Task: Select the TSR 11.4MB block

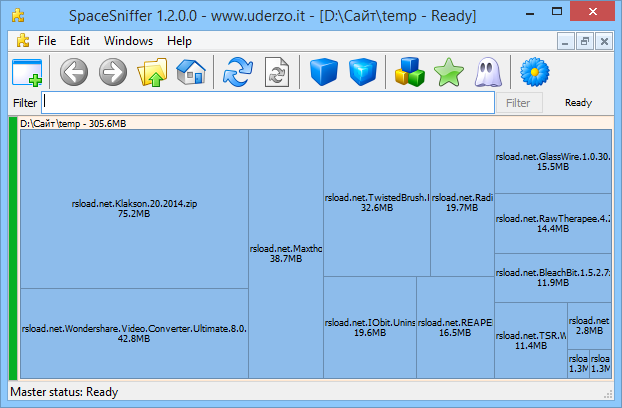Action: 531,341
